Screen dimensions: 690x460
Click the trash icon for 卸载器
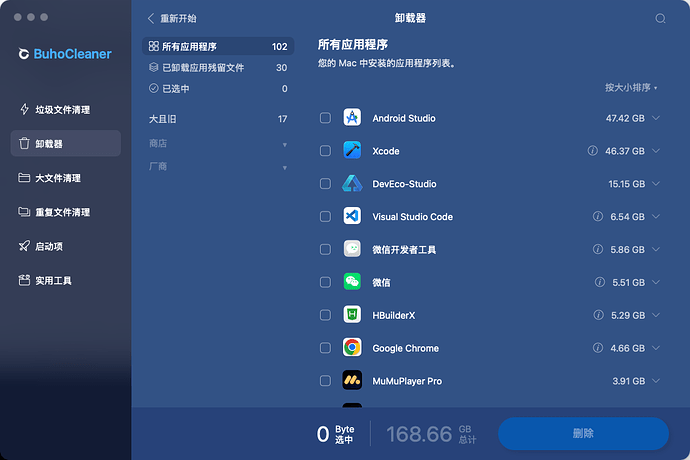pyautogui.click(x=24, y=144)
